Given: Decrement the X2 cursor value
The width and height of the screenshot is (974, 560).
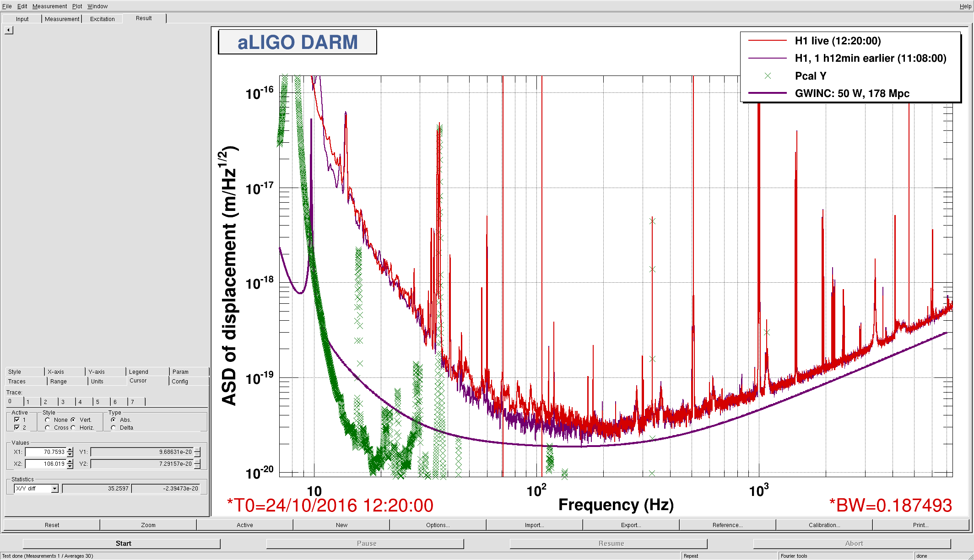Looking at the screenshot, I should tap(70, 466).
